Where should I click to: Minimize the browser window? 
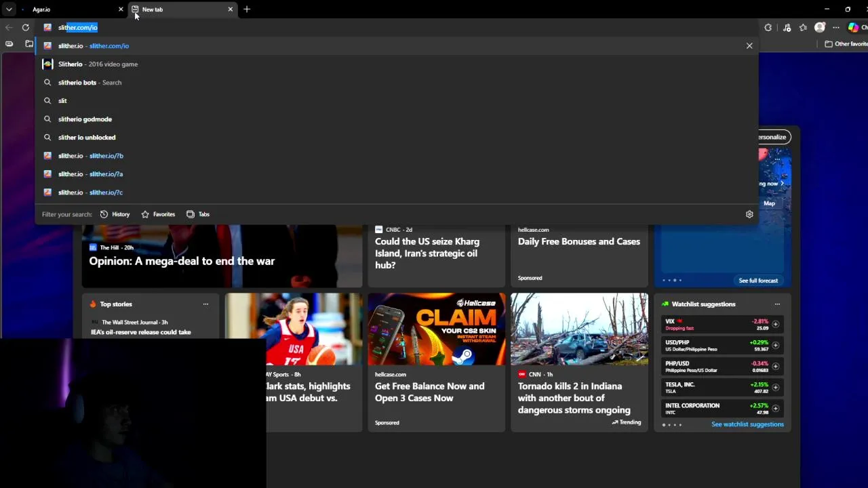click(827, 9)
